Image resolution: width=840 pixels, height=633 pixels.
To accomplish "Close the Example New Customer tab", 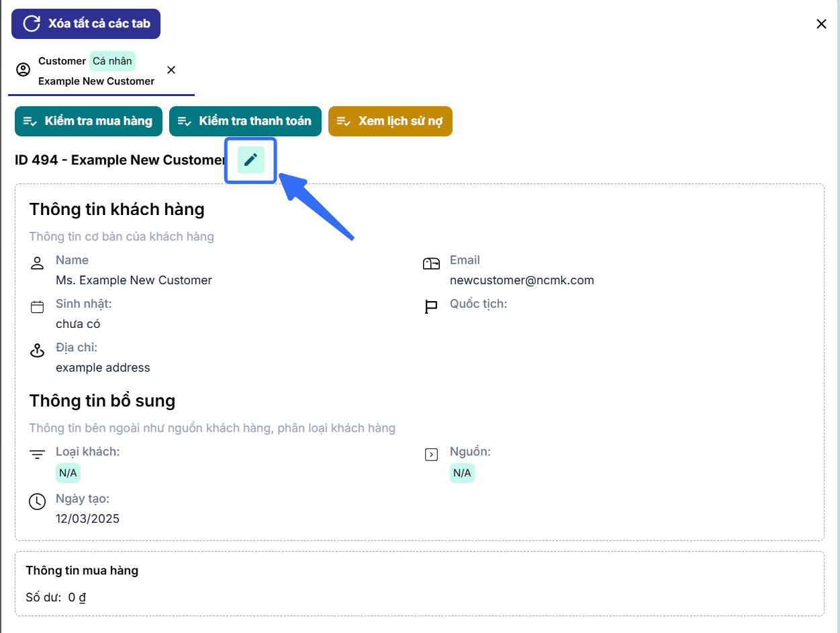I will 171,70.
